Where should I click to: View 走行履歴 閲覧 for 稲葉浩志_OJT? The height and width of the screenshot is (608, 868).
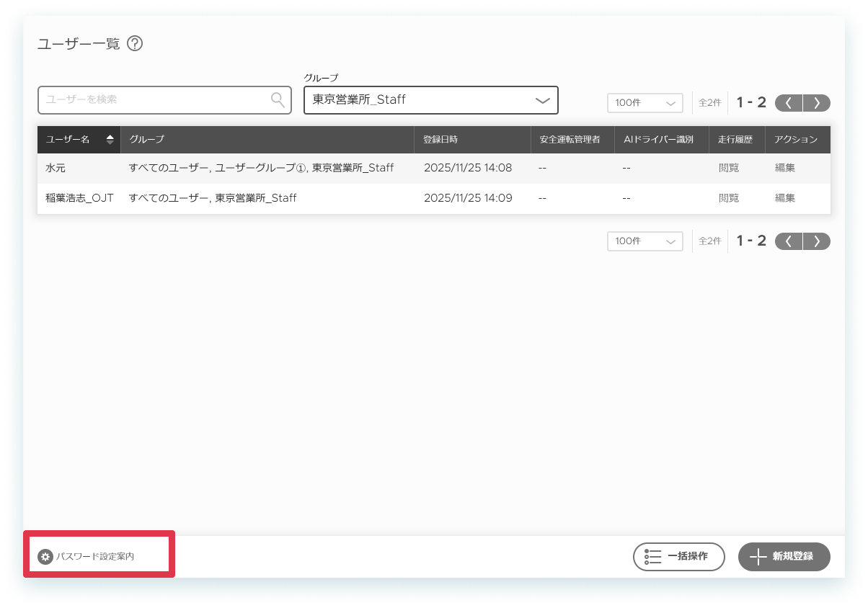[x=729, y=198]
